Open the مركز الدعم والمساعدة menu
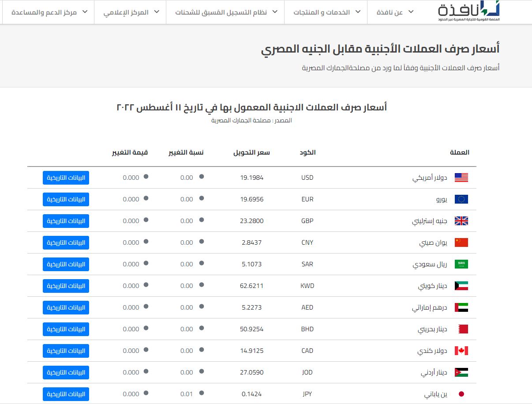 coord(48,12)
